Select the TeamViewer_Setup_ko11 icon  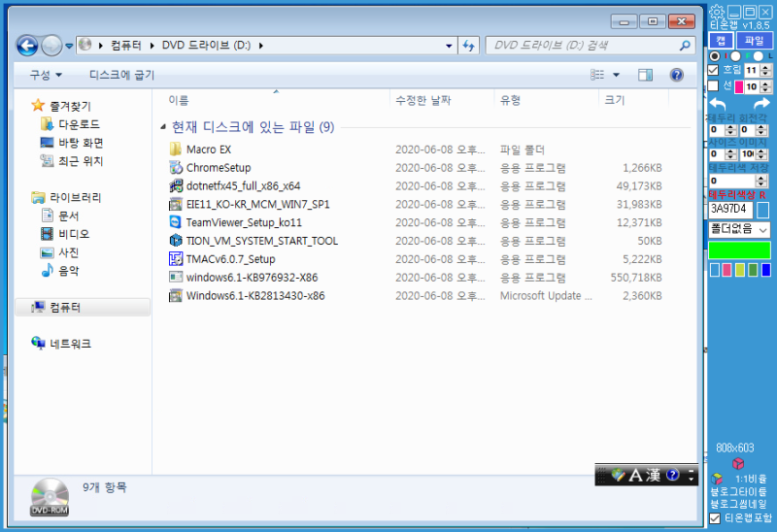[x=176, y=222]
